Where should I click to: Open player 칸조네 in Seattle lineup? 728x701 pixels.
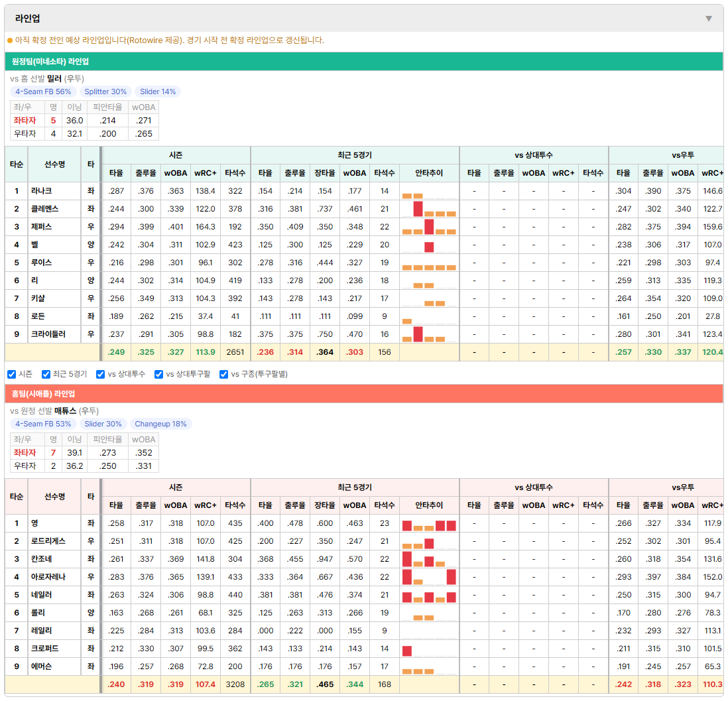pos(41,559)
